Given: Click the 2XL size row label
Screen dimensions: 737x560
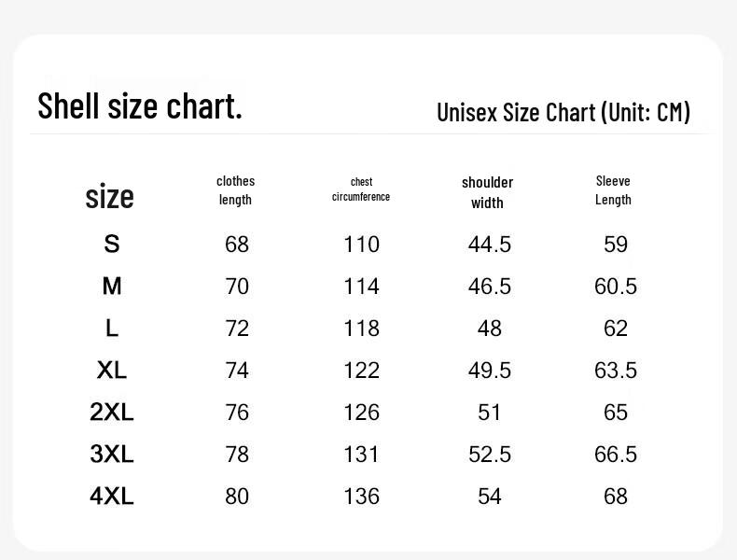Looking at the screenshot, I should [112, 413].
